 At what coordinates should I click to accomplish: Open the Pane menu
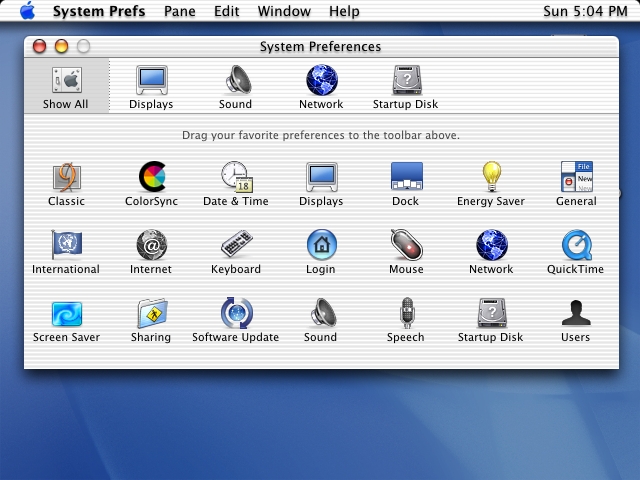[180, 11]
